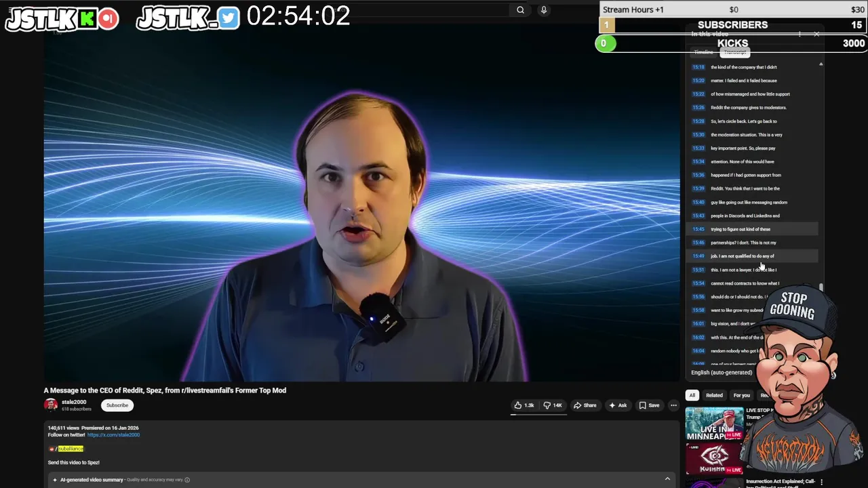
Task: Click the AI summary sparkle icon
Action: 55,480
